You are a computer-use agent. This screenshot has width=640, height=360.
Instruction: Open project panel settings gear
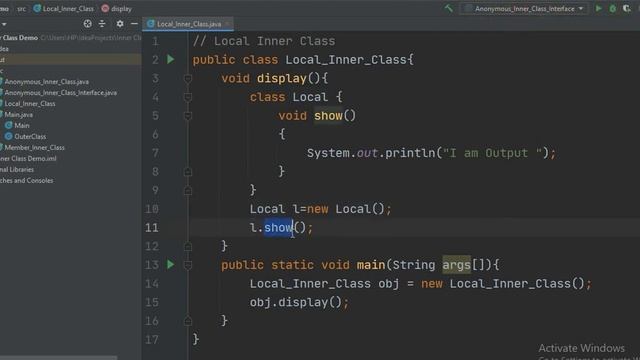(x=120, y=24)
